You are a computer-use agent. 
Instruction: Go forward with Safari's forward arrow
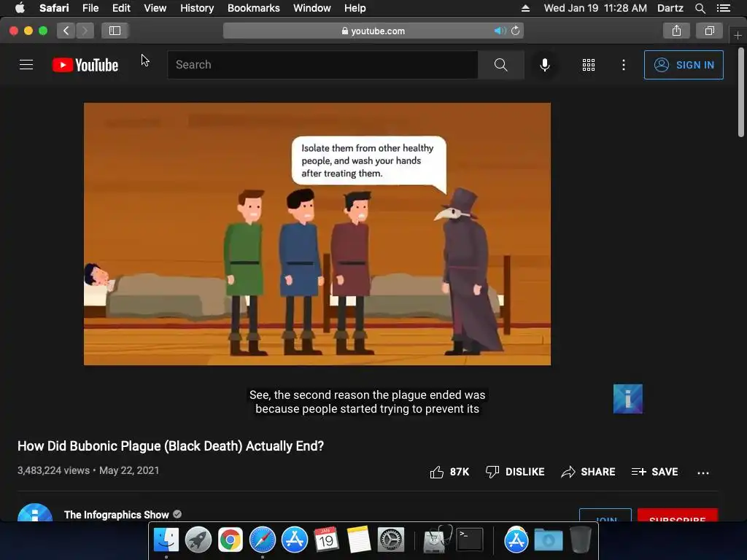[85, 31]
